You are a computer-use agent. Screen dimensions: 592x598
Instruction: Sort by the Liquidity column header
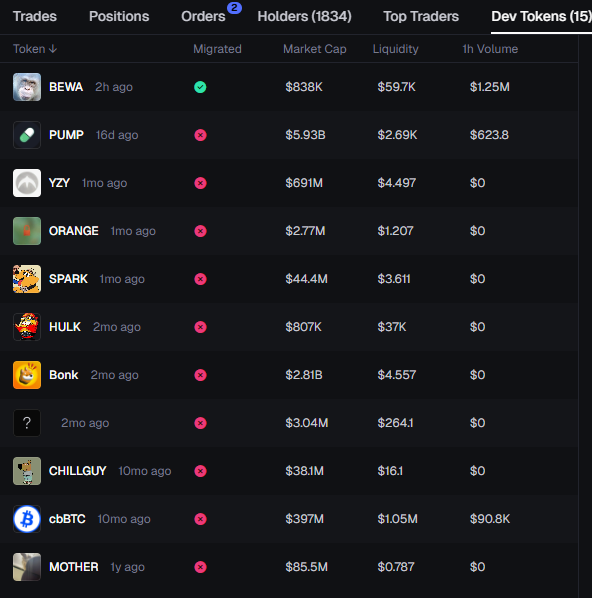[x=396, y=49]
